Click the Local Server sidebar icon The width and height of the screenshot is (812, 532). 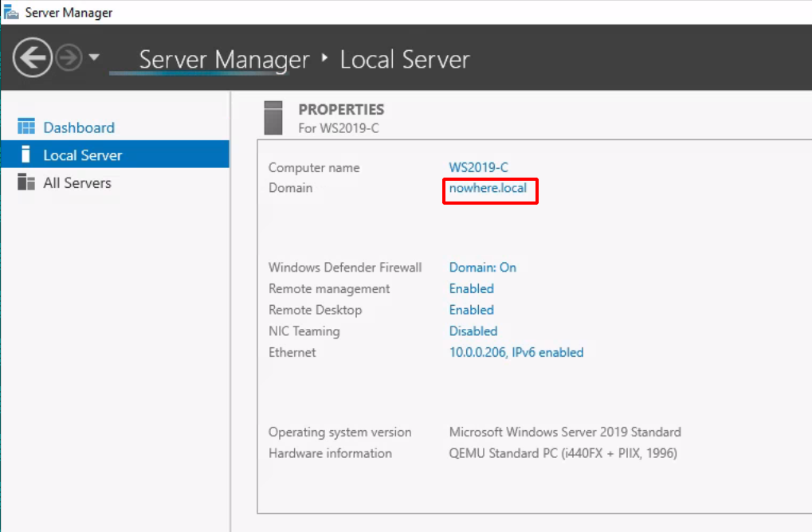(25, 155)
